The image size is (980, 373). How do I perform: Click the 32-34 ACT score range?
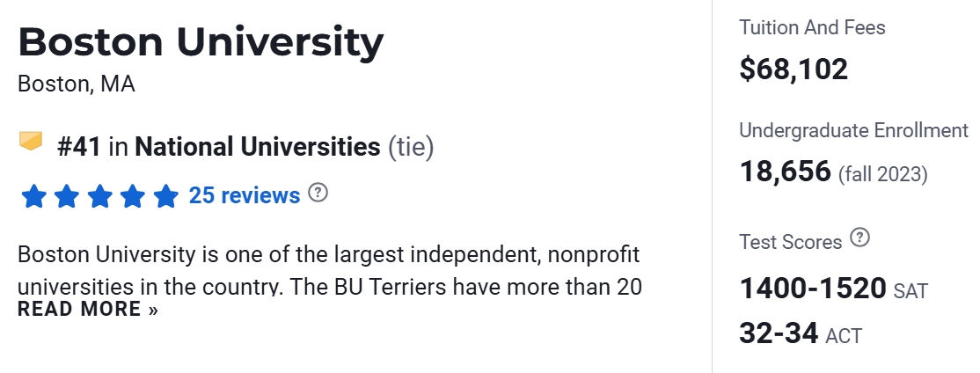(779, 333)
